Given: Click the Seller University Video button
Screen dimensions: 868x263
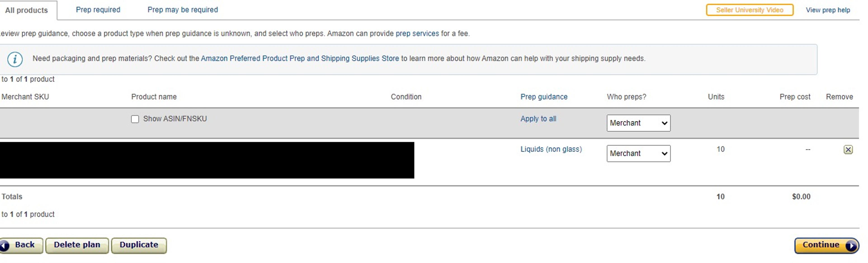Looking at the screenshot, I should click(749, 10).
